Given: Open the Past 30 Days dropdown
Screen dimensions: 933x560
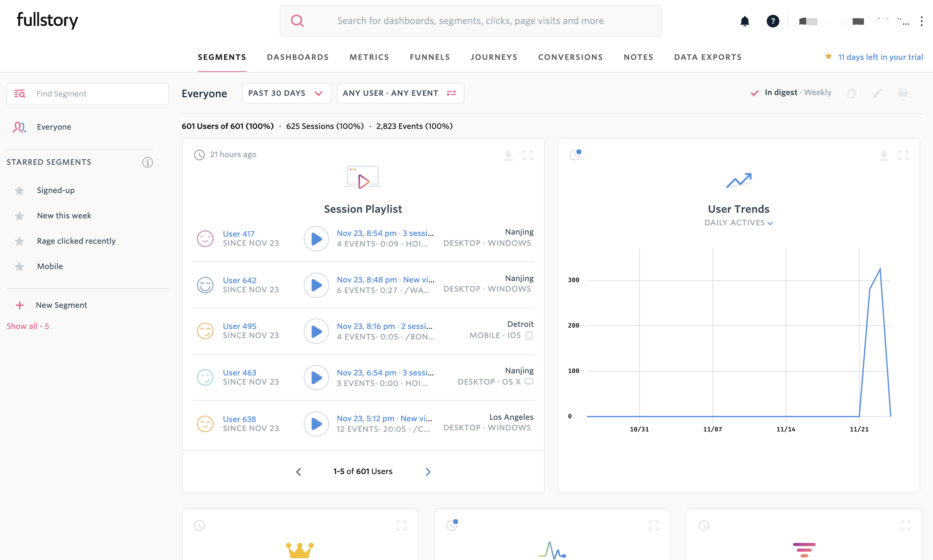Looking at the screenshot, I should [x=286, y=93].
